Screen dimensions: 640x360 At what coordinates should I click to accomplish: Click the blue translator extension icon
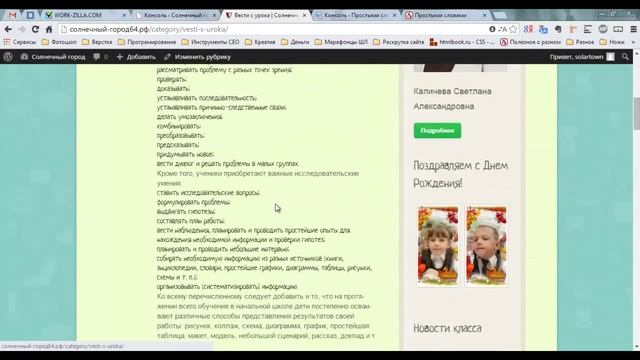pyautogui.click(x=543, y=29)
